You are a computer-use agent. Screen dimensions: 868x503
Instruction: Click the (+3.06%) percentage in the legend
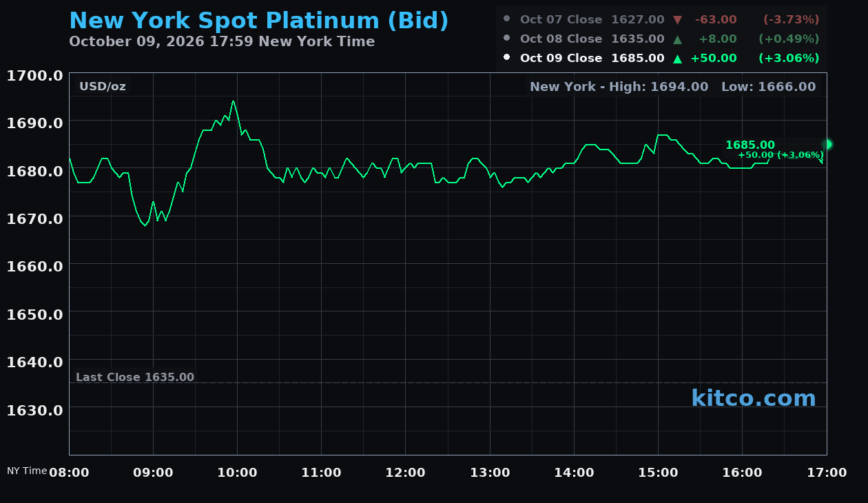click(789, 59)
